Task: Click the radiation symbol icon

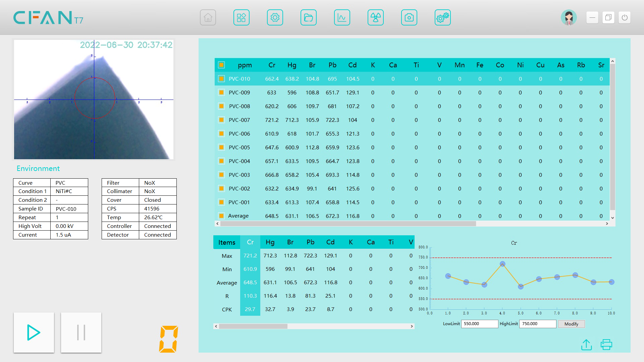Action: [376, 17]
